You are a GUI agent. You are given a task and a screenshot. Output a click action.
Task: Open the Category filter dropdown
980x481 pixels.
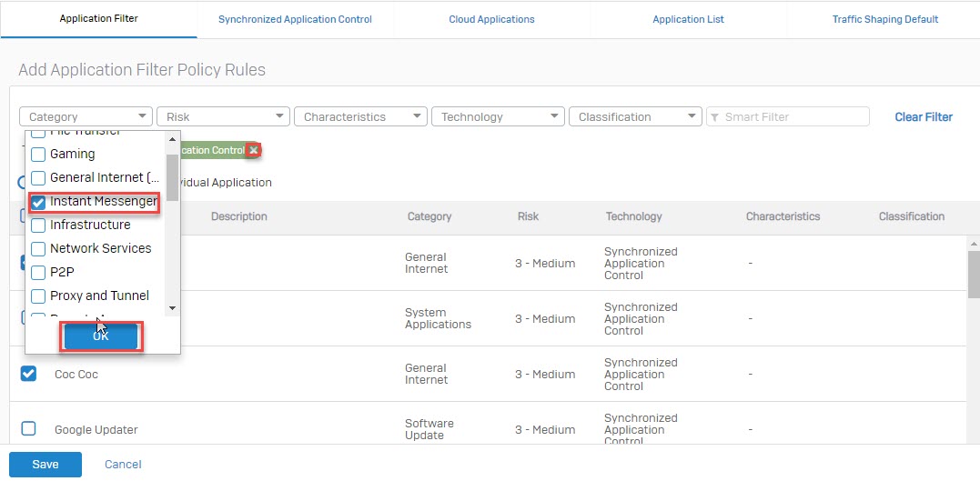86,116
